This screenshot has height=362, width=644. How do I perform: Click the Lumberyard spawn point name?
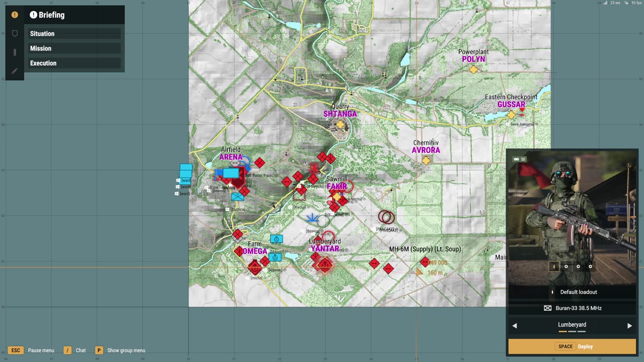click(x=572, y=325)
